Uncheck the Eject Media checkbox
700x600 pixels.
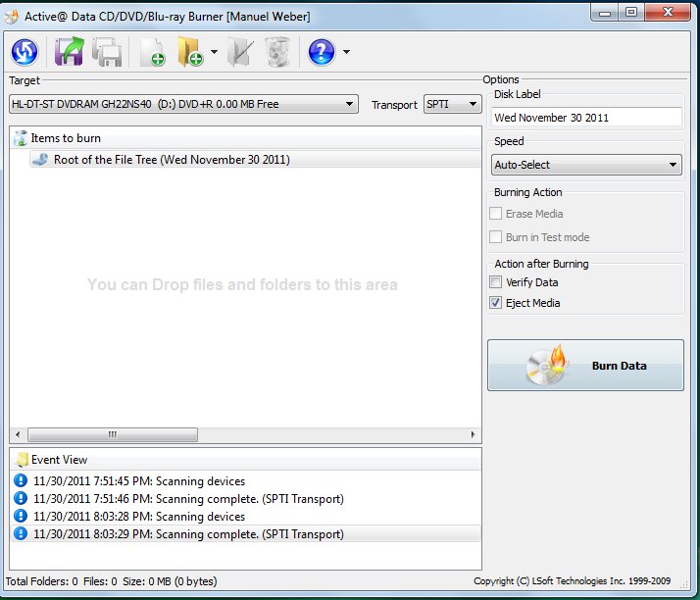point(495,303)
